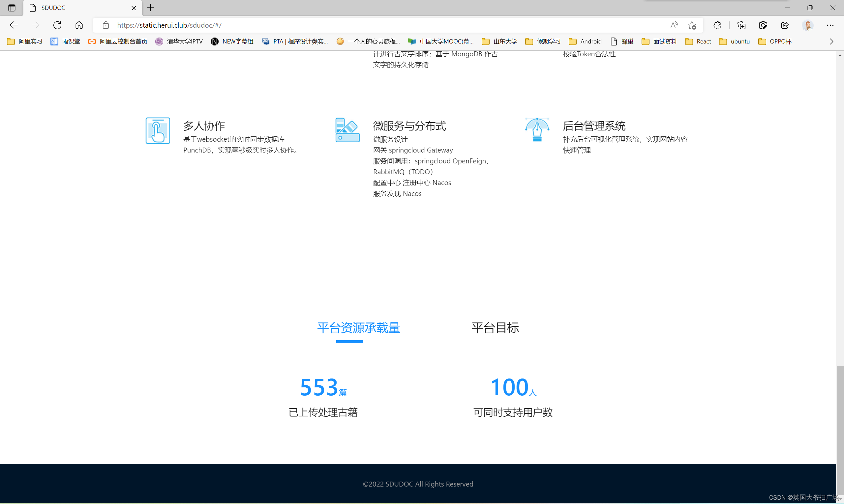Screen dimensions: 844x504
Task: Click the Share icon in toolbar
Action: click(785, 25)
